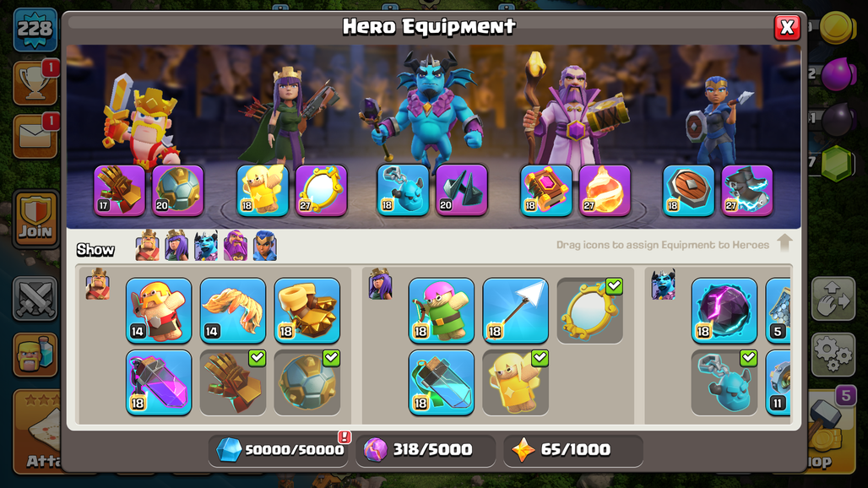This screenshot has height=488, width=868.
Task: Click the equipped Henchmen Puppet checkmark item
Action: point(724,382)
